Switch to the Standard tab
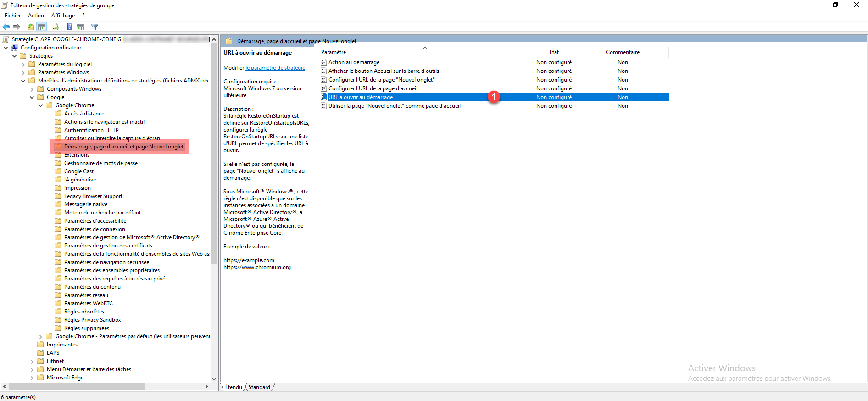 [259, 387]
